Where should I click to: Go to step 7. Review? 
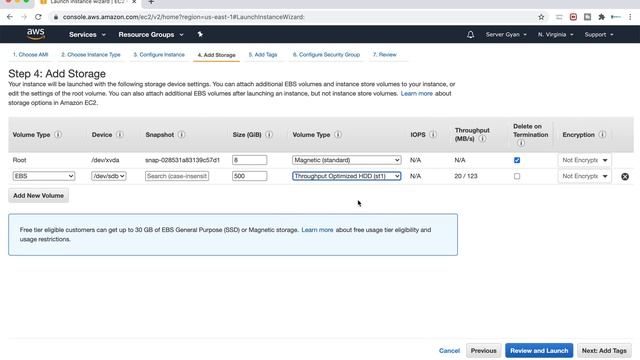pyautogui.click(x=384, y=55)
